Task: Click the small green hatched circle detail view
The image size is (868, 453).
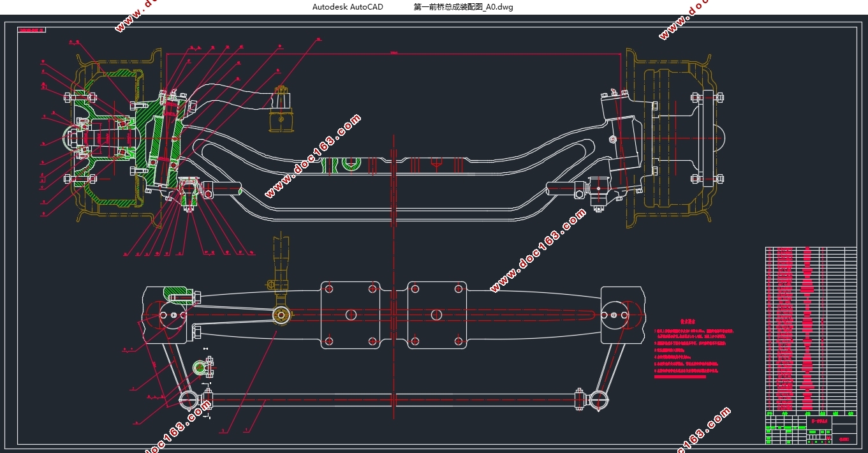Action: pyautogui.click(x=200, y=367)
